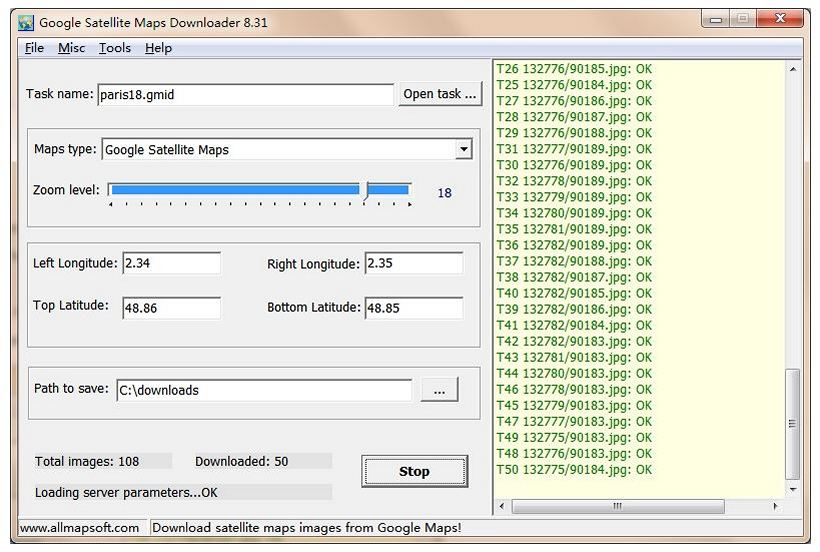Click log line T42 132782/90183.jpg: OK

(574, 341)
